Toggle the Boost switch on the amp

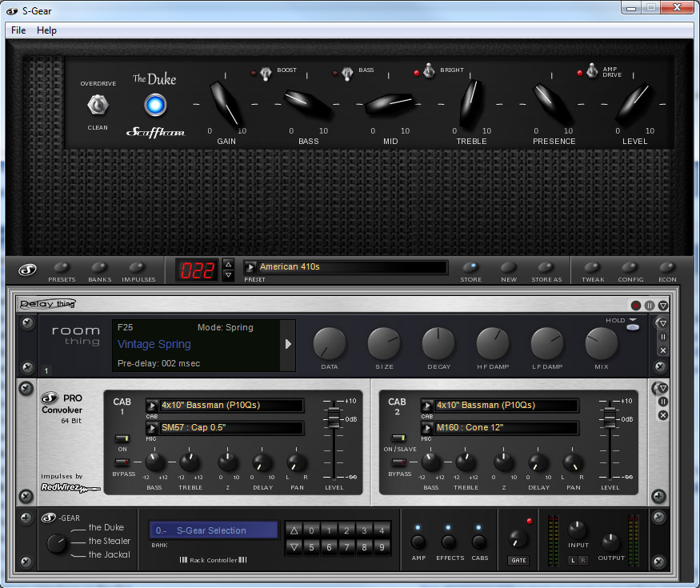click(266, 74)
